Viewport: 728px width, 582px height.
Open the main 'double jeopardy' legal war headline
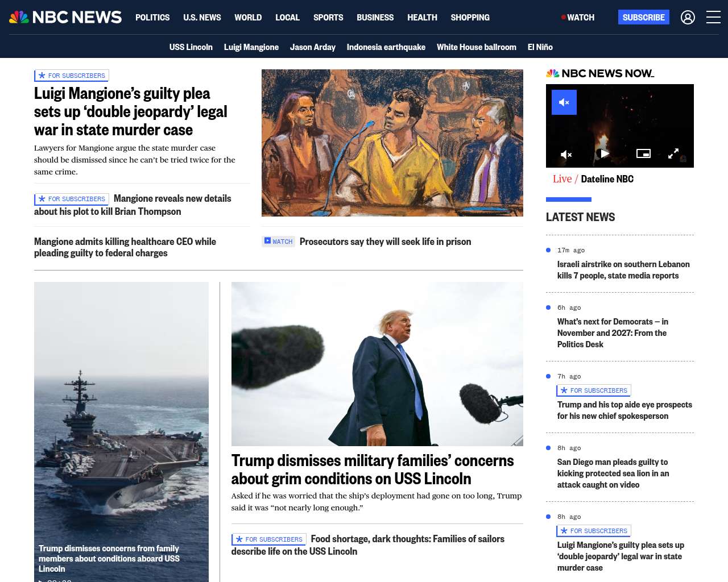131,111
